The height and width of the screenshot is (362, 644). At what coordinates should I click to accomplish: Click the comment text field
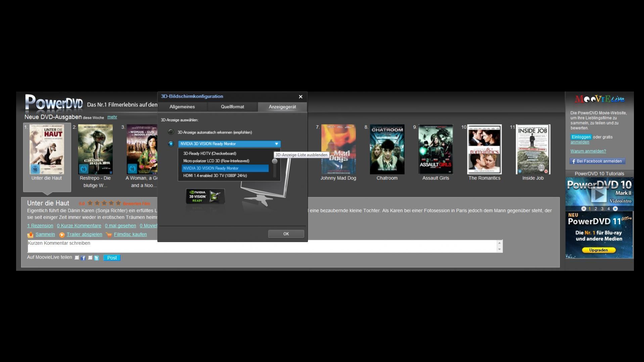(262, 246)
